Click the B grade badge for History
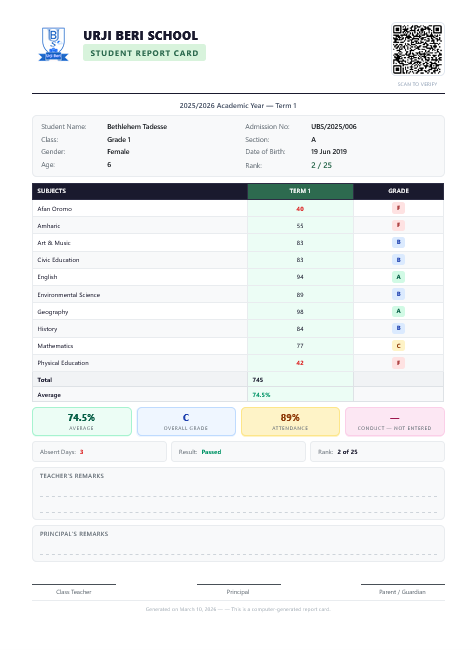476x651 pixels. point(398,328)
